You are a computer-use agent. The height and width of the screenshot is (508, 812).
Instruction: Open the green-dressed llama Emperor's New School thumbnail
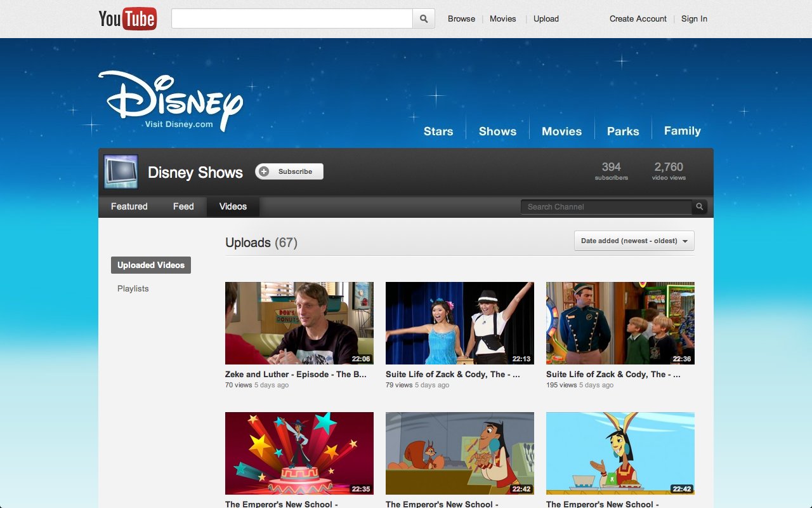point(620,453)
